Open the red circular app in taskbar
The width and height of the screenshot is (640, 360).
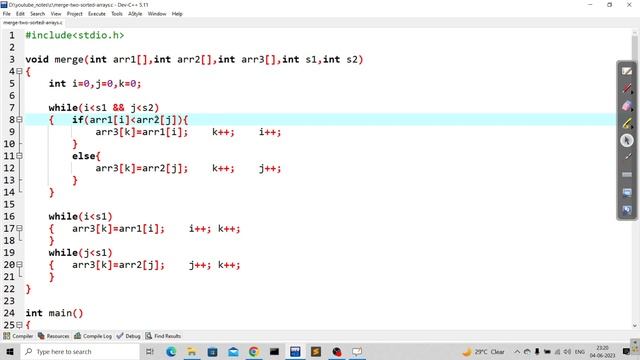[x=337, y=351]
